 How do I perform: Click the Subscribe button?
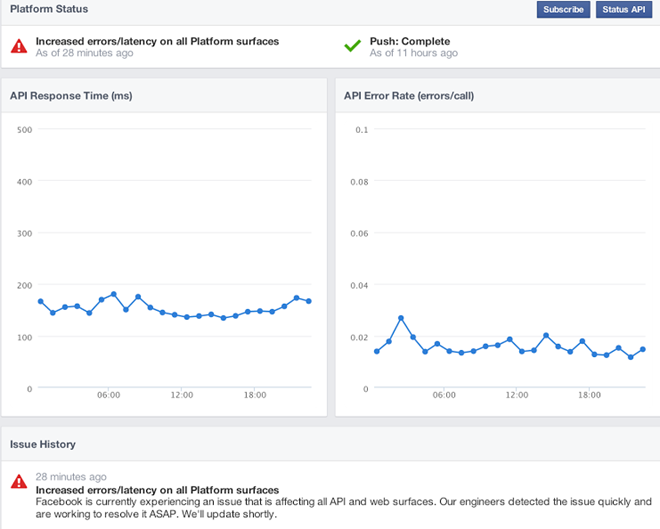pyautogui.click(x=563, y=10)
